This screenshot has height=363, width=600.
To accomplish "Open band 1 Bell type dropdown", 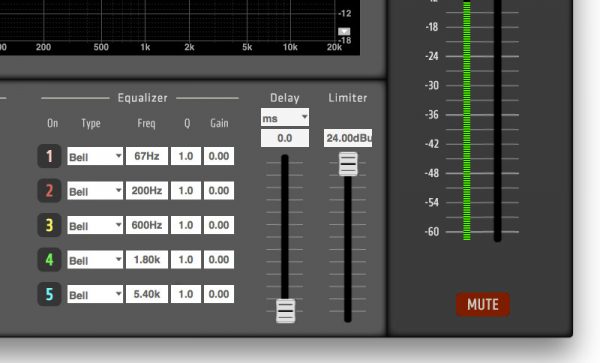I will click(x=95, y=156).
